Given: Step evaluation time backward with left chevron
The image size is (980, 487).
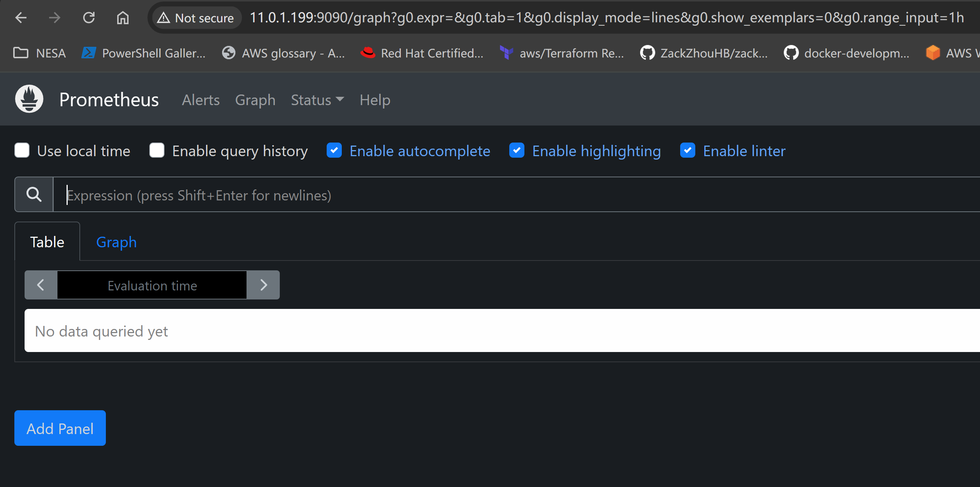Looking at the screenshot, I should [41, 285].
